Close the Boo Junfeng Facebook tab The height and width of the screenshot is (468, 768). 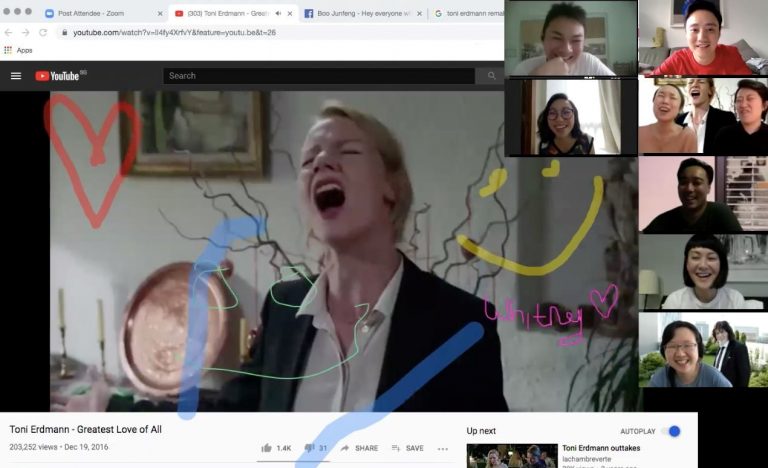pyautogui.click(x=419, y=14)
